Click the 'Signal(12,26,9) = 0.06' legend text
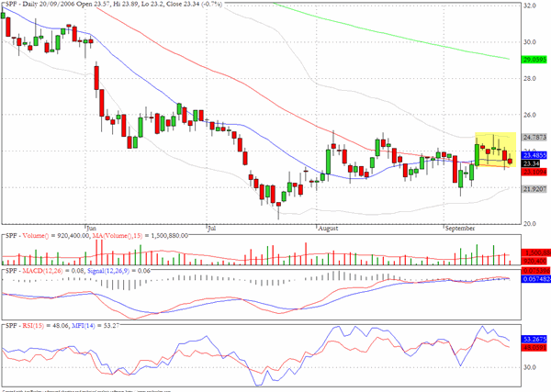Screen dimensions: 551x392 (118, 271)
